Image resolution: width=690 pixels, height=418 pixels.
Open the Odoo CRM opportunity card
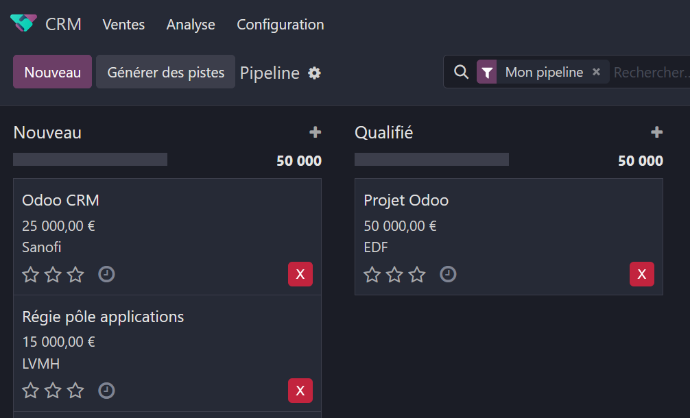tap(167, 236)
